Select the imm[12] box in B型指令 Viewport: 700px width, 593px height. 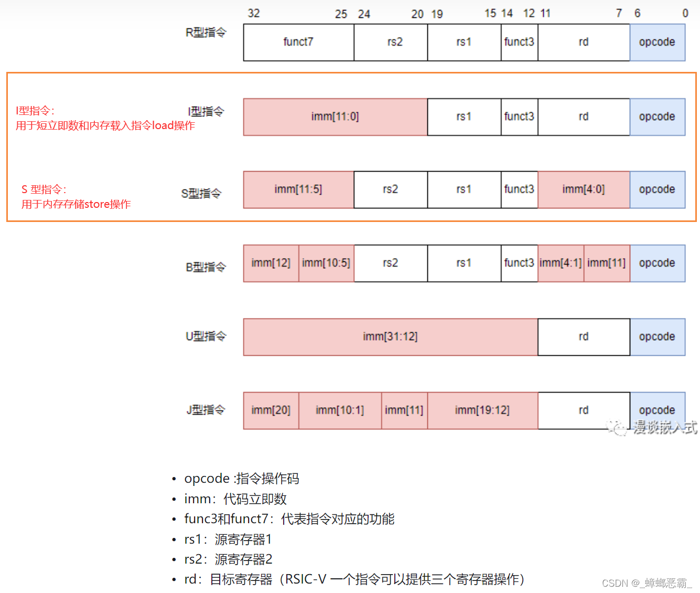pyautogui.click(x=271, y=263)
